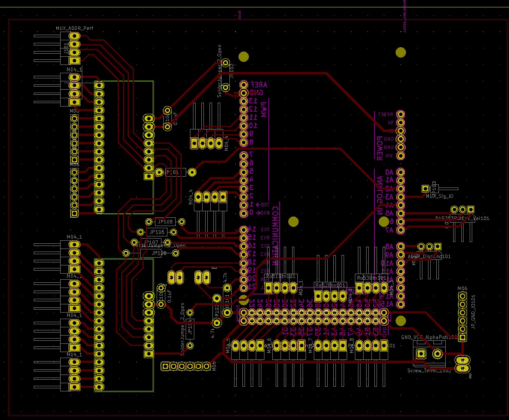Select the JP105 jumper footprint
The height and width of the screenshot is (420, 509).
pyautogui.click(x=165, y=221)
